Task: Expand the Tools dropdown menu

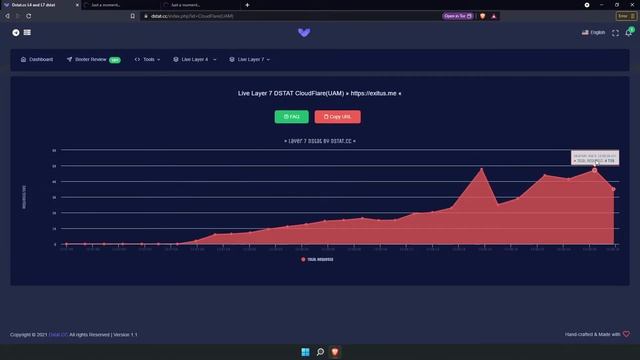Action: pos(147,60)
